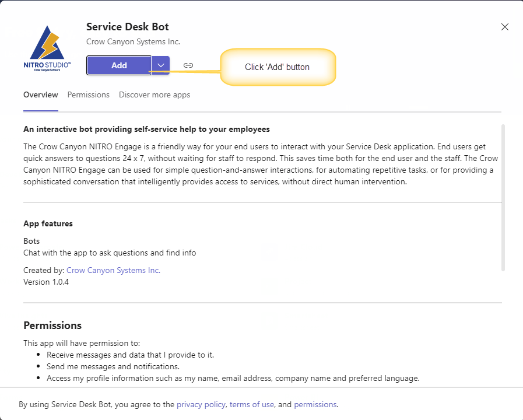Copy the app link via chain icon
The image size is (523, 420).
pyautogui.click(x=188, y=65)
